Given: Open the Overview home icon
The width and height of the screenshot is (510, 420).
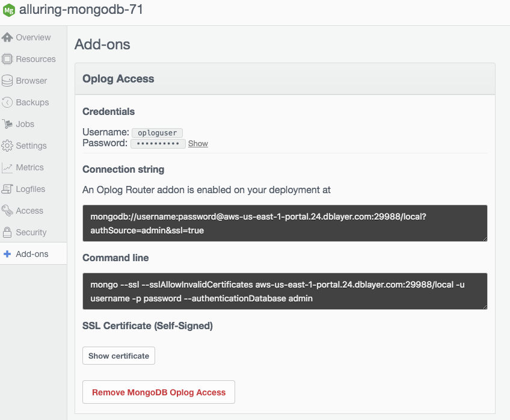Looking at the screenshot, I should click(8, 37).
